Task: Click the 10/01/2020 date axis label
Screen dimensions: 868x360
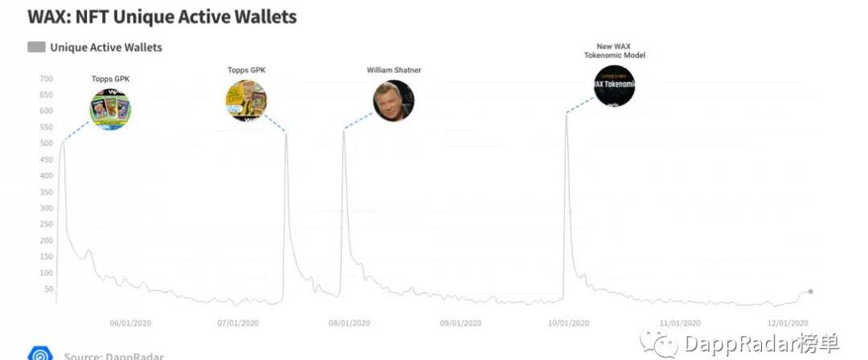Action: point(568,323)
